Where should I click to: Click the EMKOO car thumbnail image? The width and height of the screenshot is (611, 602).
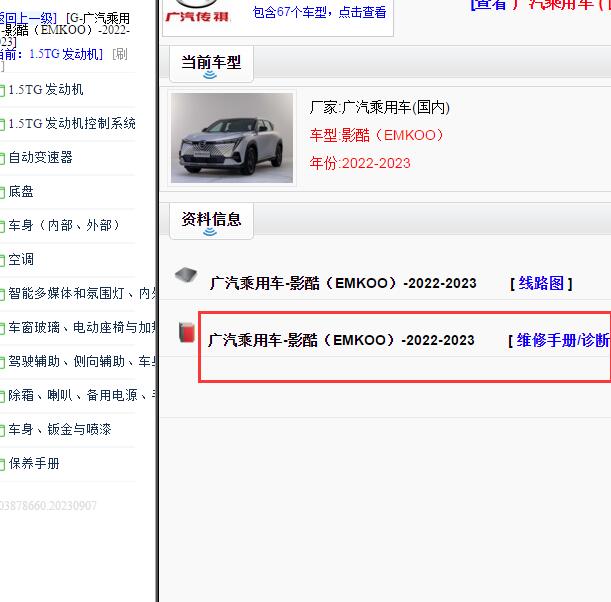(232, 138)
